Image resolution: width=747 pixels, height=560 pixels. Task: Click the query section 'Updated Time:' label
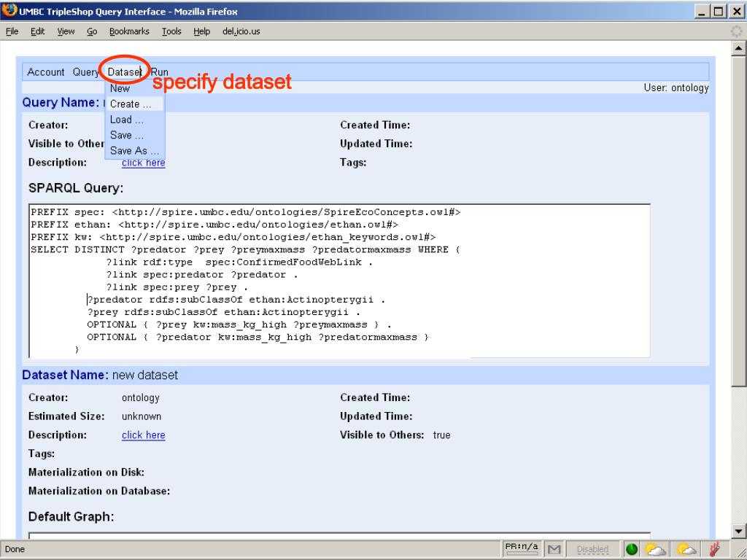click(x=376, y=144)
